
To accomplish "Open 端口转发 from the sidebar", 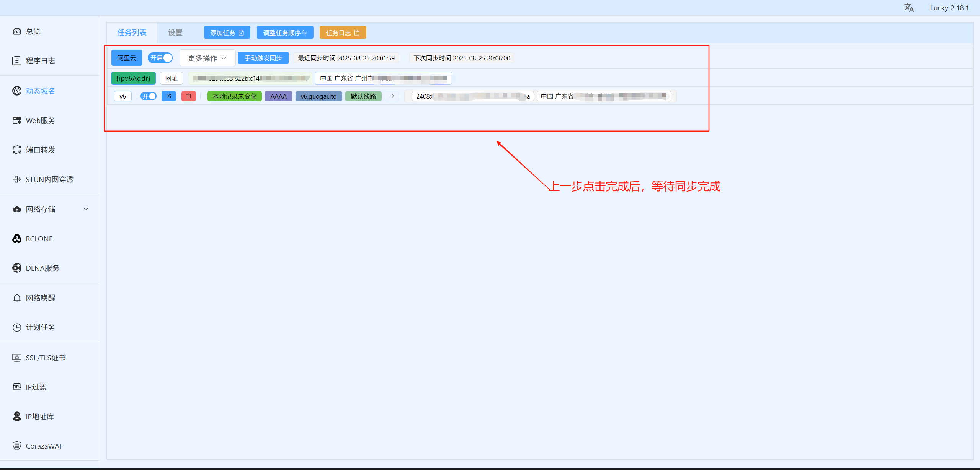I will coord(40,150).
